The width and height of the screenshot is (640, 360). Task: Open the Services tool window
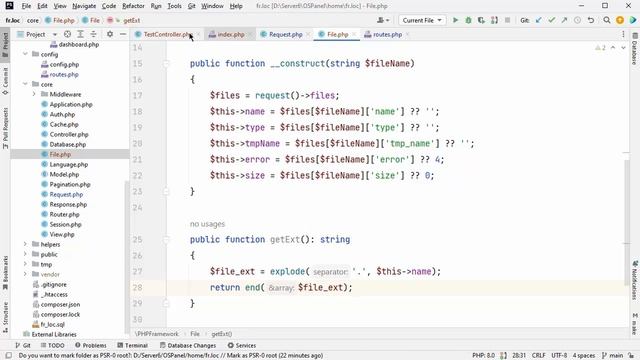tap(242, 345)
